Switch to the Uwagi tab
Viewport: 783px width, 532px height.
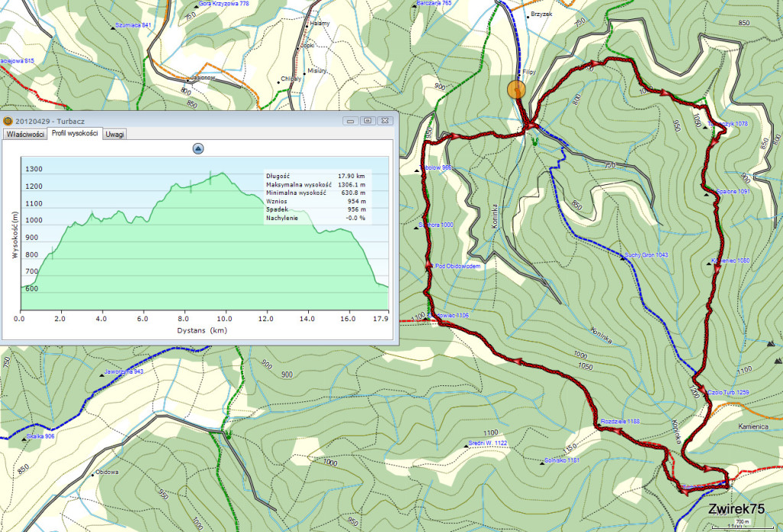[115, 134]
